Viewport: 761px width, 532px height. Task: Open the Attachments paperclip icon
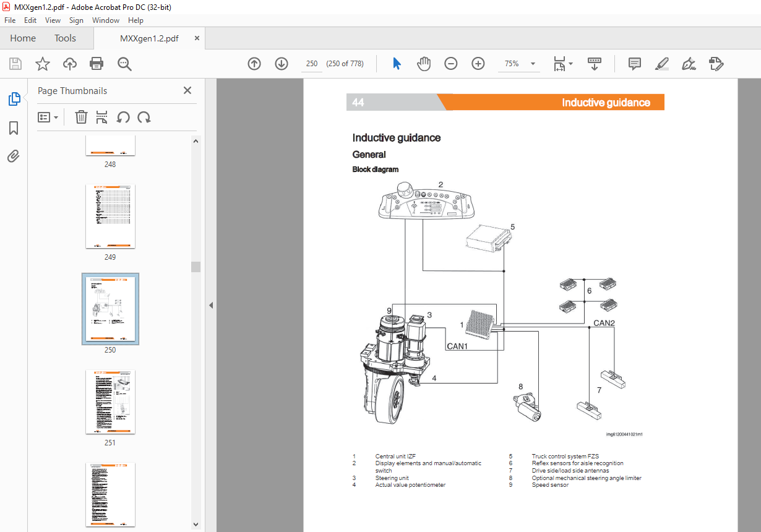14,156
